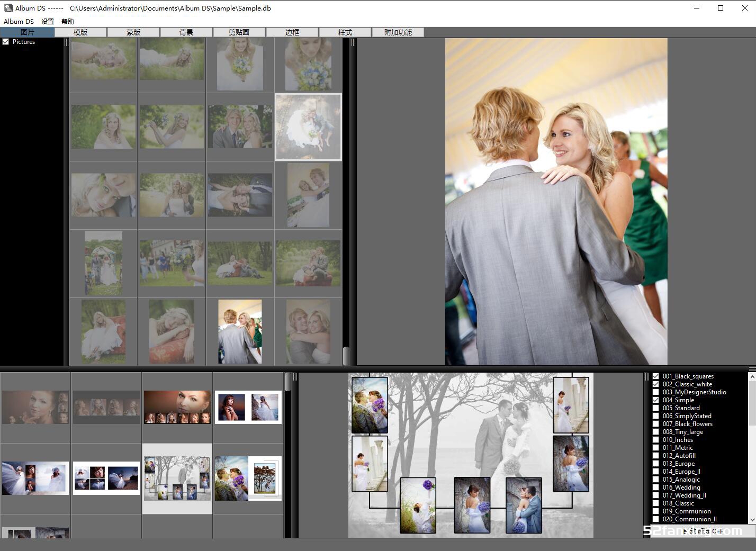Uncheck 004_Simple checkbox
This screenshot has height=551, width=756.
click(x=656, y=400)
